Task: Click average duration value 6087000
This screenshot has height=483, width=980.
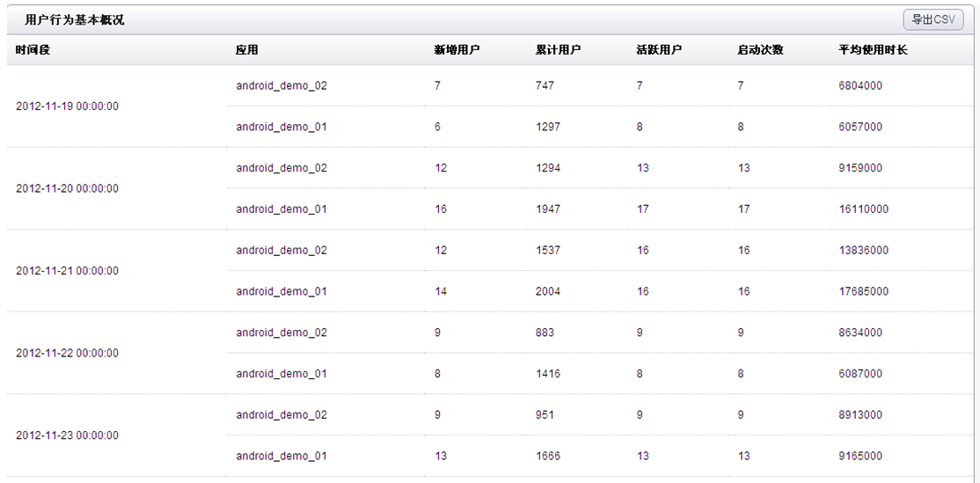Action: point(860,374)
